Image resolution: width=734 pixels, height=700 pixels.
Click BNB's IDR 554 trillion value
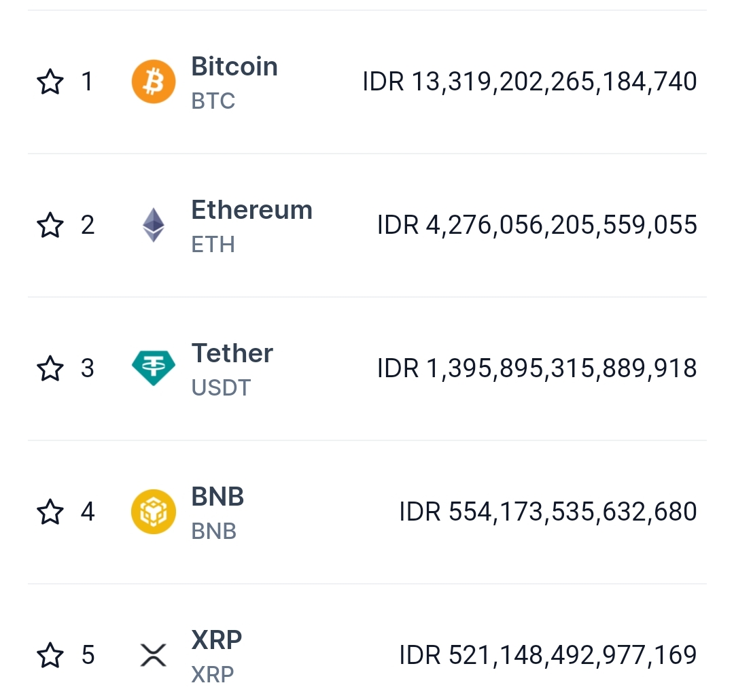click(548, 512)
